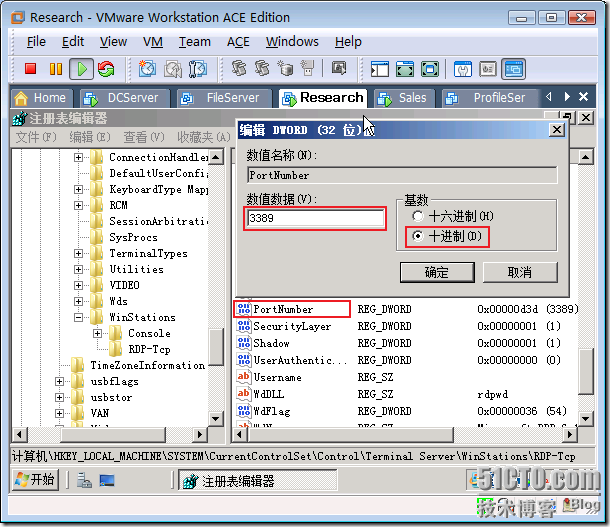Switch to the Sales tab
Image resolution: width=610 pixels, height=527 pixels.
[405, 98]
